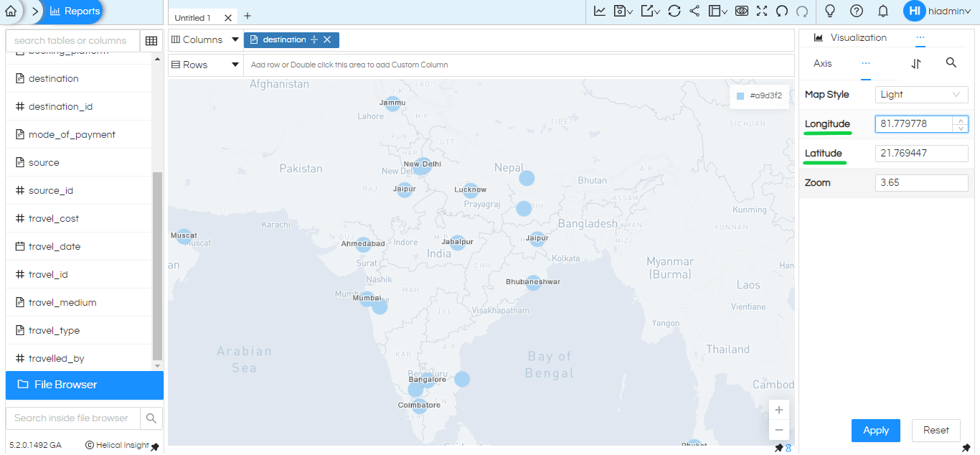Image resolution: width=980 pixels, height=455 pixels.
Task: Open the Rows dropdown arrow
Action: 235,65
